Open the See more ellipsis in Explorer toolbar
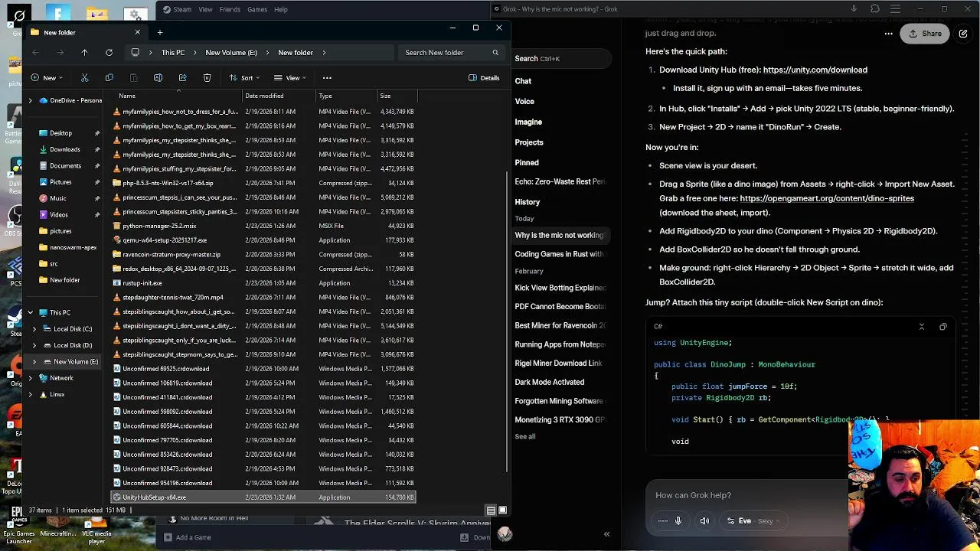 [327, 77]
